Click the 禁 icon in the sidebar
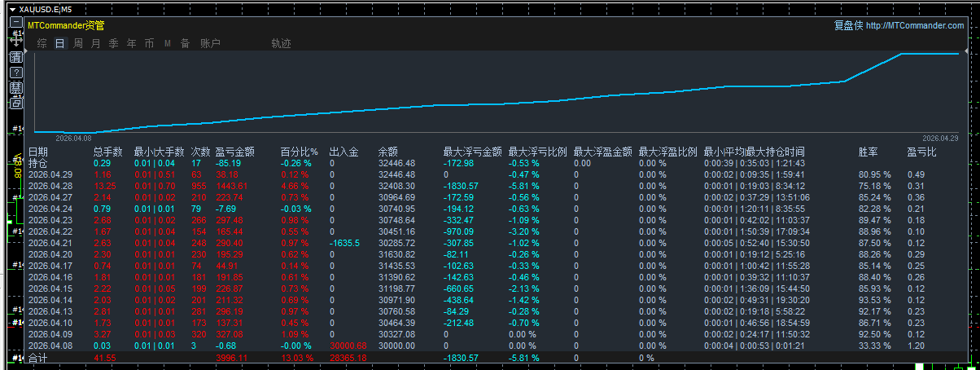Screen dimensions: 980x370 click(x=16, y=87)
